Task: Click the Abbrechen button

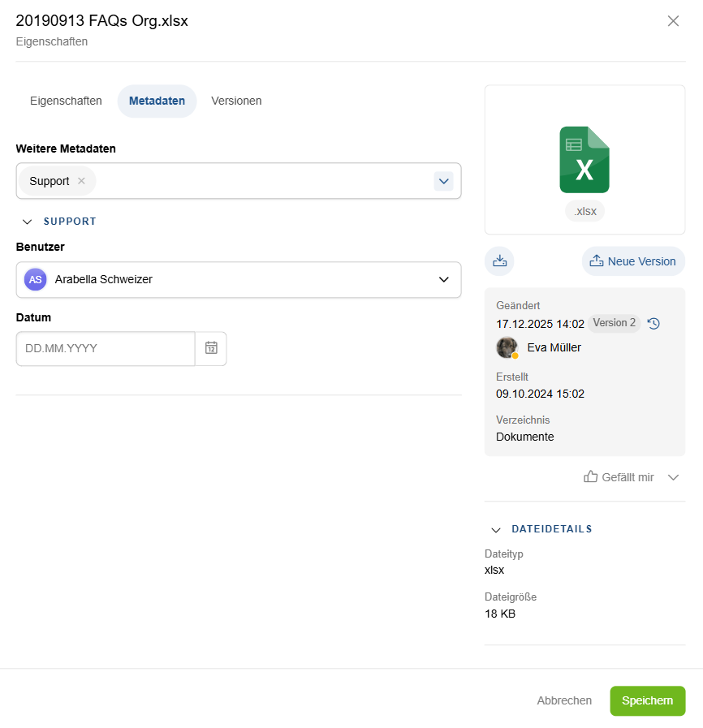Action: pyautogui.click(x=564, y=701)
